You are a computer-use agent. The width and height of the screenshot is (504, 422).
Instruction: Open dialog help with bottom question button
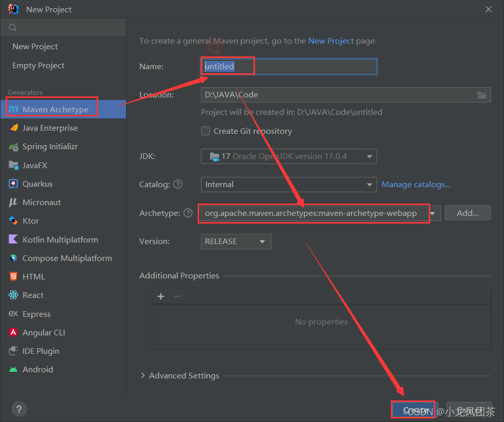(19, 409)
